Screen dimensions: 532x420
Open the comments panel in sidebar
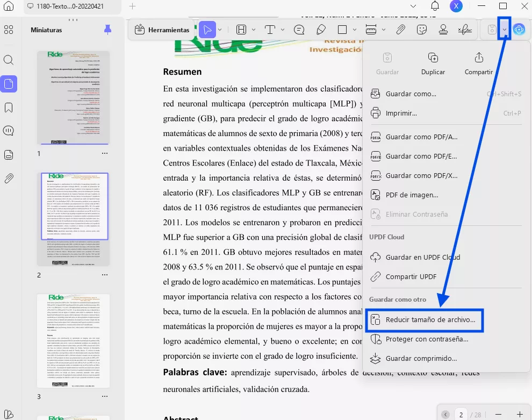pos(9,131)
